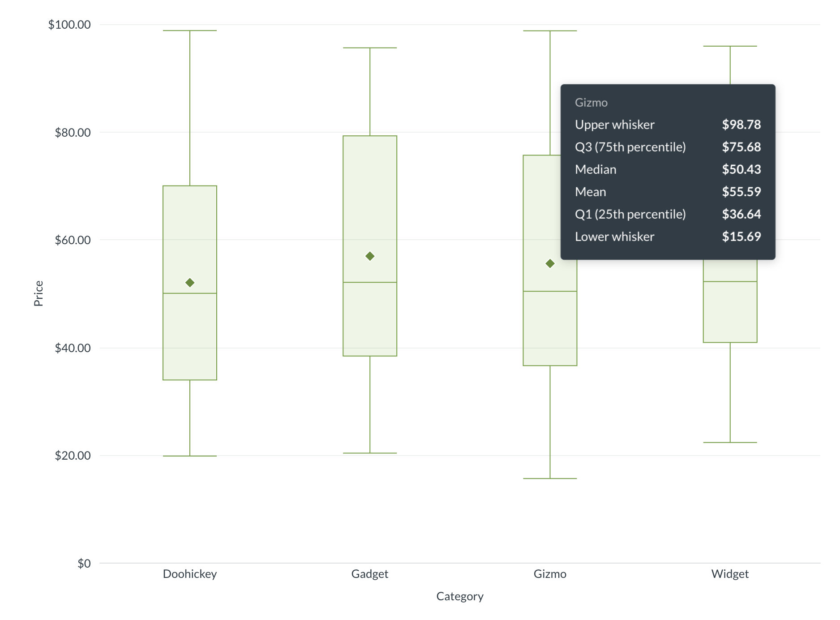Click the Widget x-axis label
Screen dimensions: 840x620
(x=730, y=574)
